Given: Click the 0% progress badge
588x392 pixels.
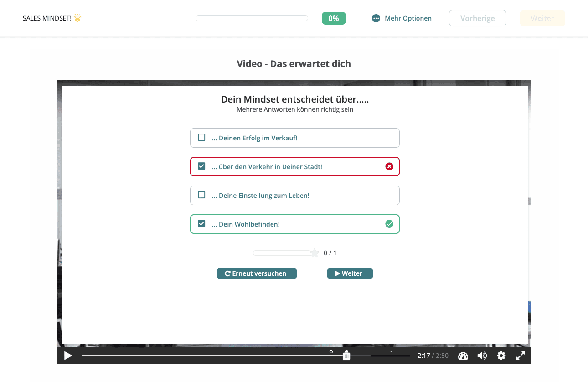Looking at the screenshot, I should pos(334,18).
